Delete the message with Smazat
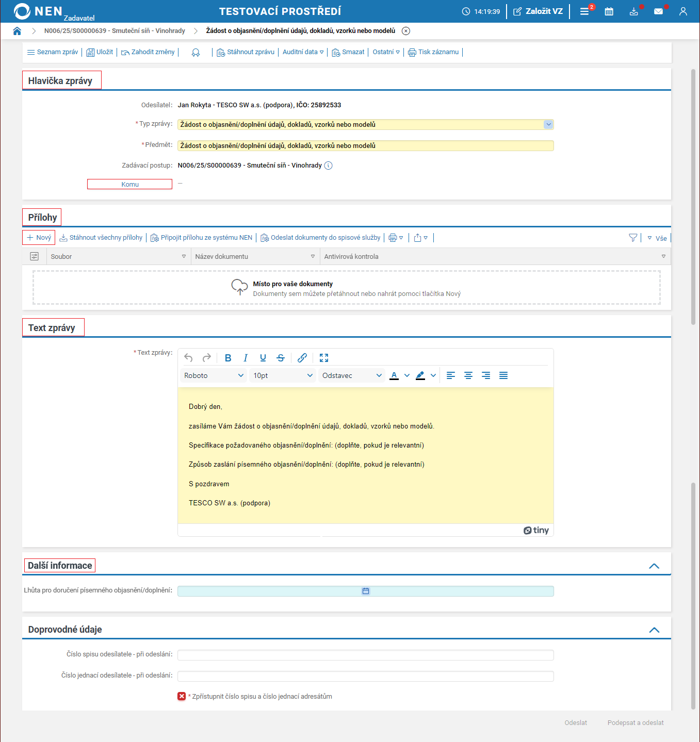The height and width of the screenshot is (742, 700). pos(348,52)
